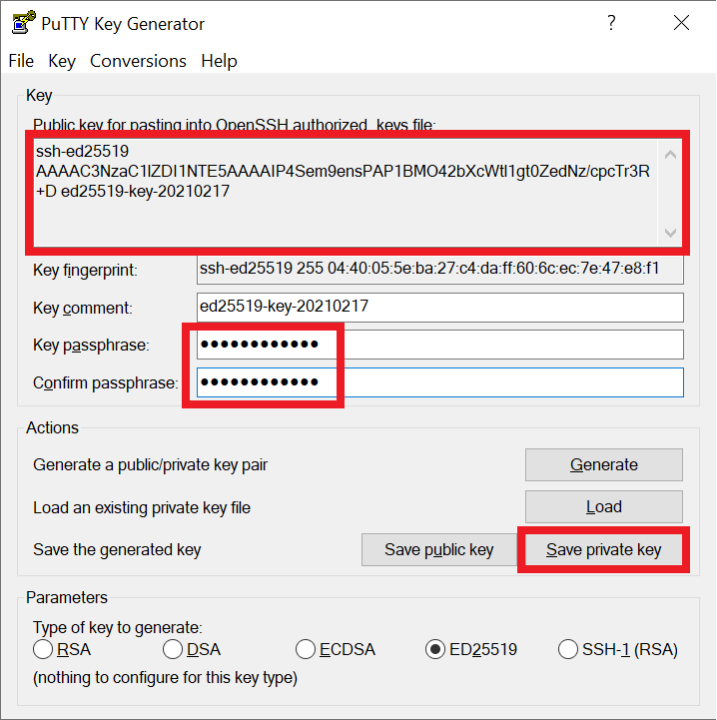Click Save private key button
Screen dimensions: 717x720
pos(604,549)
